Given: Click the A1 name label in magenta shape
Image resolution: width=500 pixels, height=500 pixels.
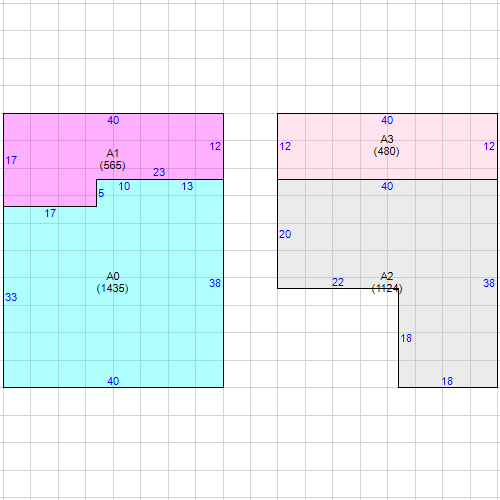Looking at the screenshot, I should pyautogui.click(x=113, y=153).
